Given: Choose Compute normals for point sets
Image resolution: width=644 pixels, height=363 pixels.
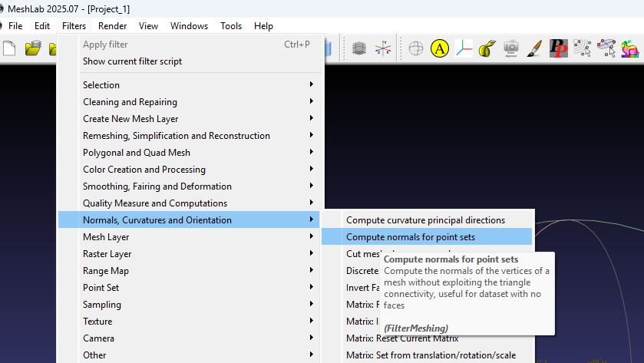Looking at the screenshot, I should click(411, 237).
